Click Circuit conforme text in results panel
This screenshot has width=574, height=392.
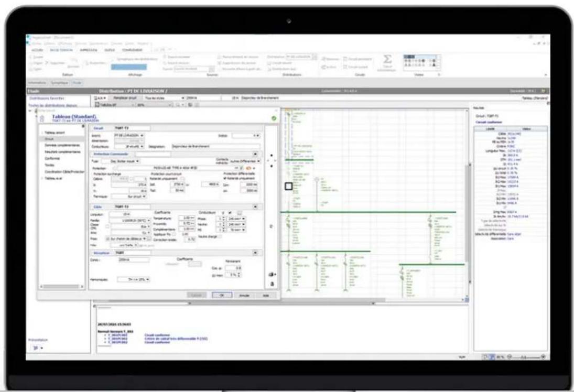[489, 122]
